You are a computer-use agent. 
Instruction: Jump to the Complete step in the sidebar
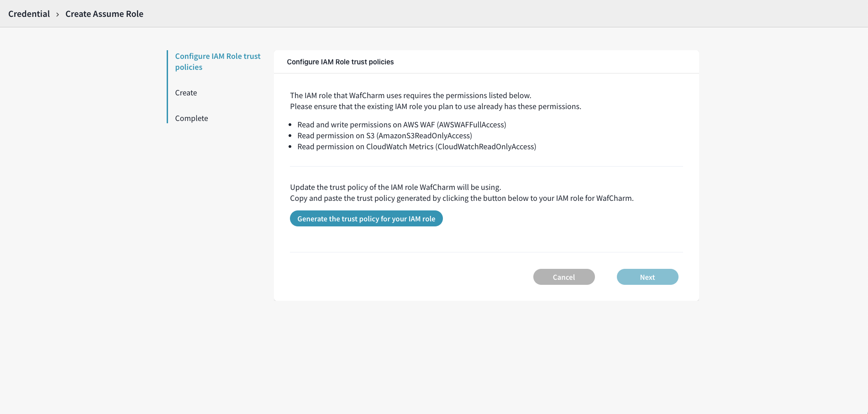click(191, 118)
